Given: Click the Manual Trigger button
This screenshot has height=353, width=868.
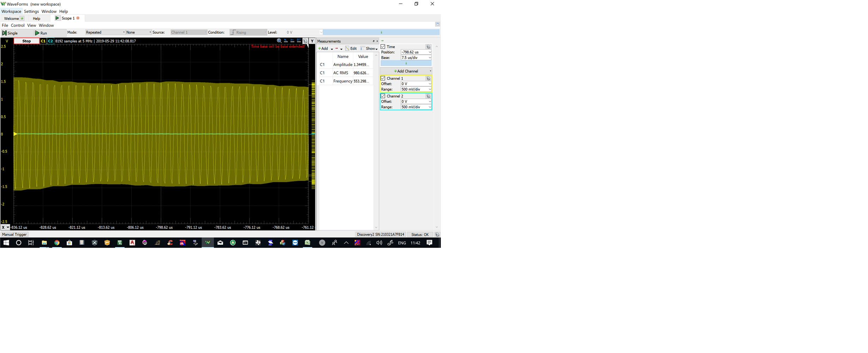Looking at the screenshot, I should tap(14, 235).
